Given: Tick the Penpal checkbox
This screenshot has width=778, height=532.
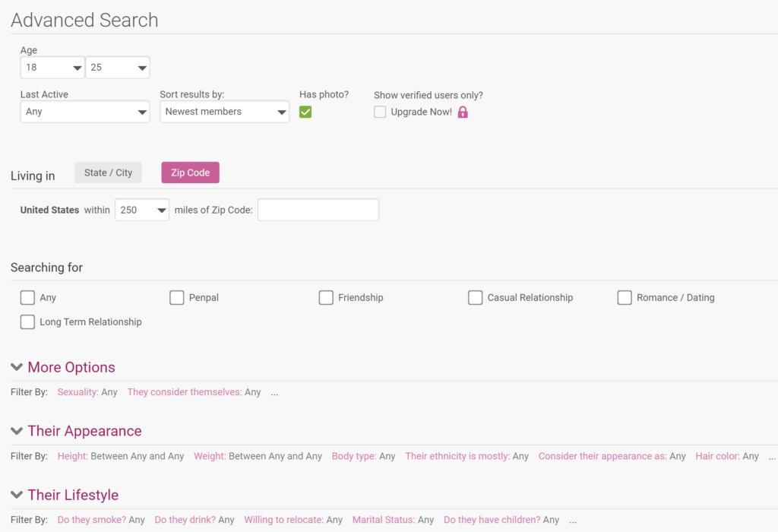Looking at the screenshot, I should [x=176, y=298].
